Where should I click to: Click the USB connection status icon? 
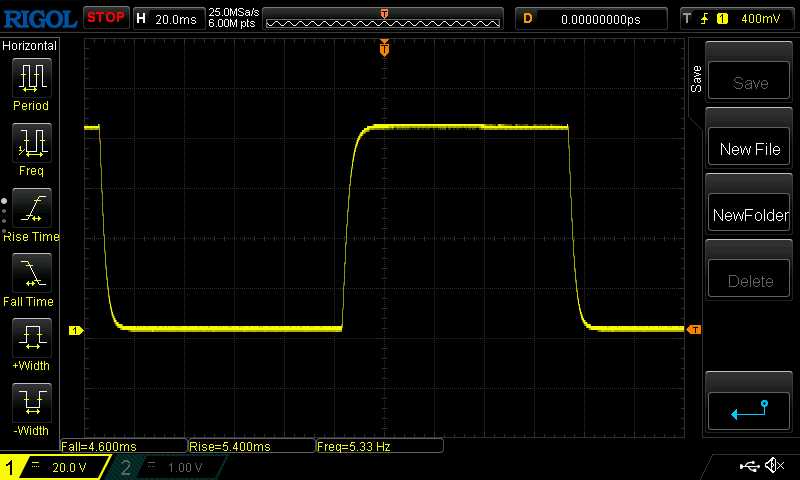pyautogui.click(x=749, y=466)
